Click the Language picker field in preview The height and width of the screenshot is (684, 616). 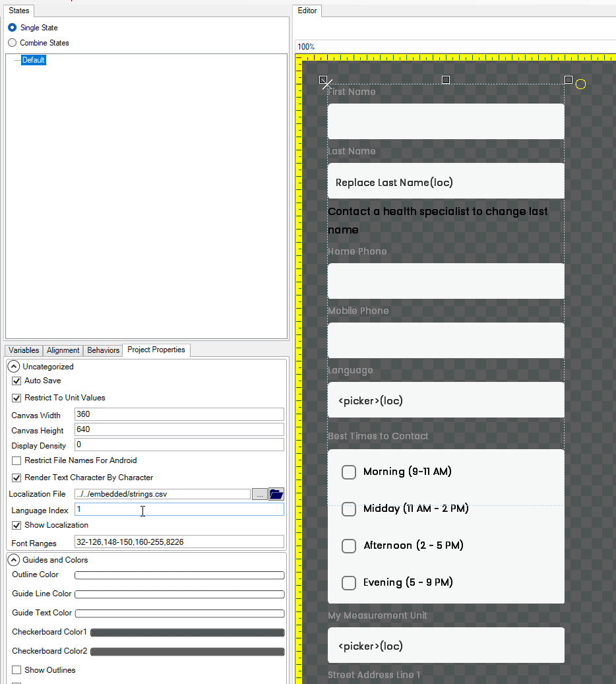(446, 400)
